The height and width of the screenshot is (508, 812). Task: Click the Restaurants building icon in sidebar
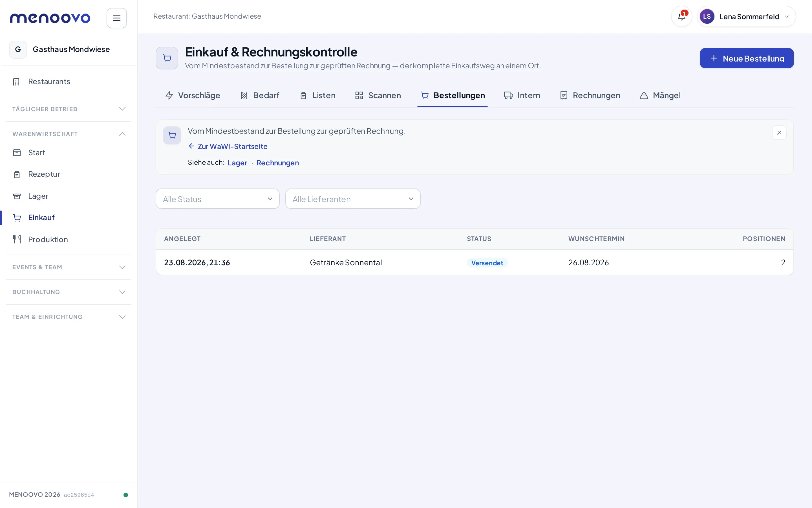16,82
